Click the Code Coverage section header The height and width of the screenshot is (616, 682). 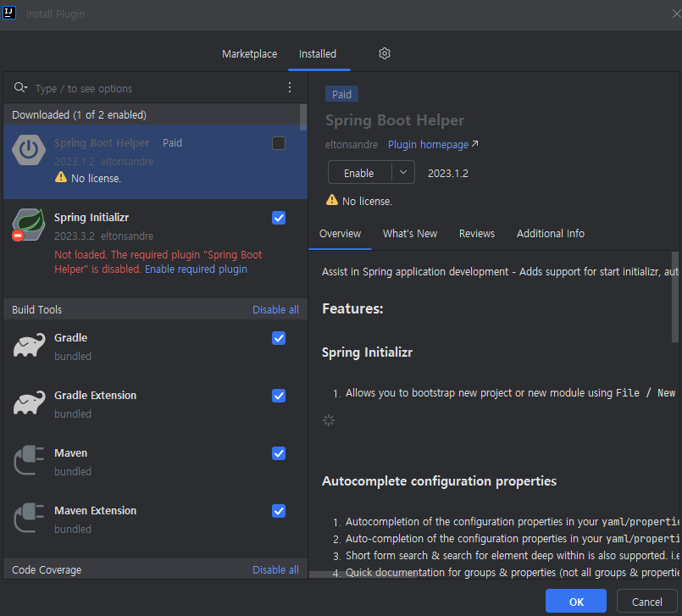pos(47,570)
